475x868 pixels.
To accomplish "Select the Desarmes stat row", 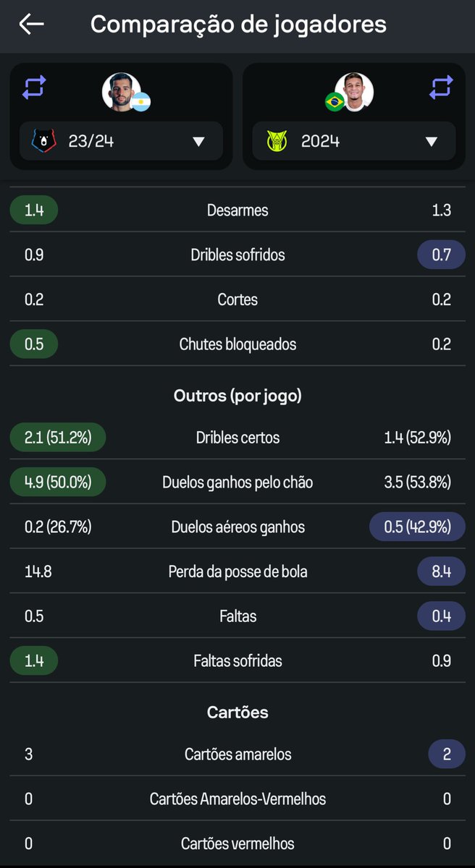I will pyautogui.click(x=237, y=210).
